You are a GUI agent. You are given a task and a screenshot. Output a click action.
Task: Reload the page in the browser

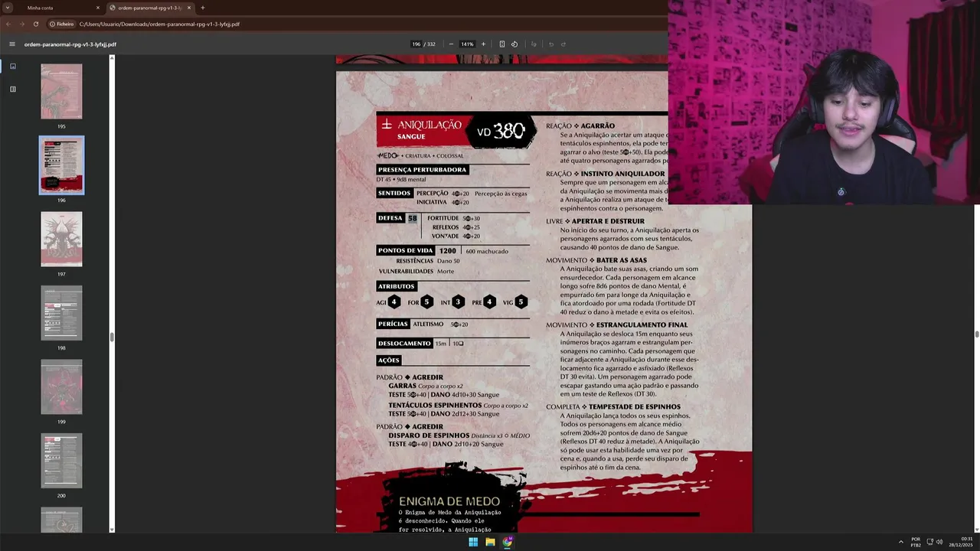coord(35,24)
